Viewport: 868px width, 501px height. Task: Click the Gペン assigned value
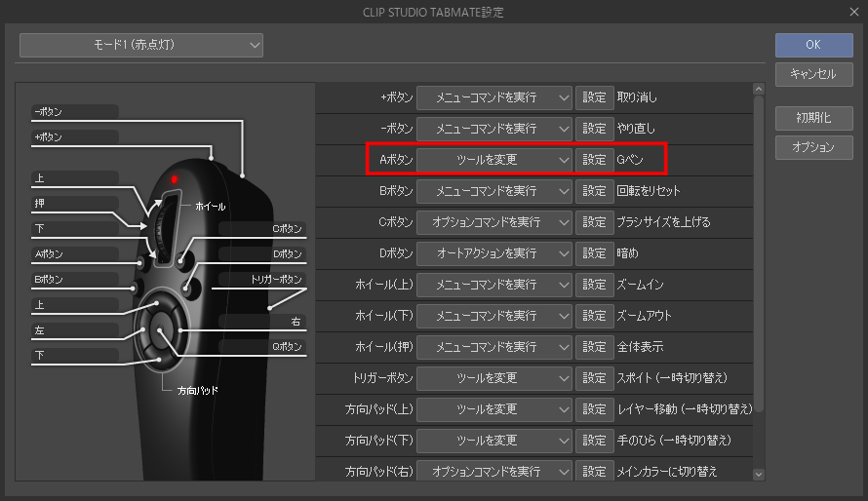point(630,160)
